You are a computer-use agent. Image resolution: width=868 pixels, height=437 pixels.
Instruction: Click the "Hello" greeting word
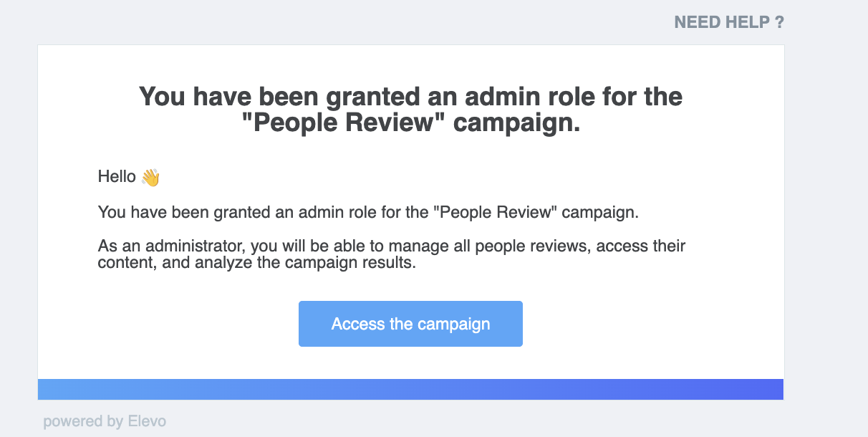(117, 176)
